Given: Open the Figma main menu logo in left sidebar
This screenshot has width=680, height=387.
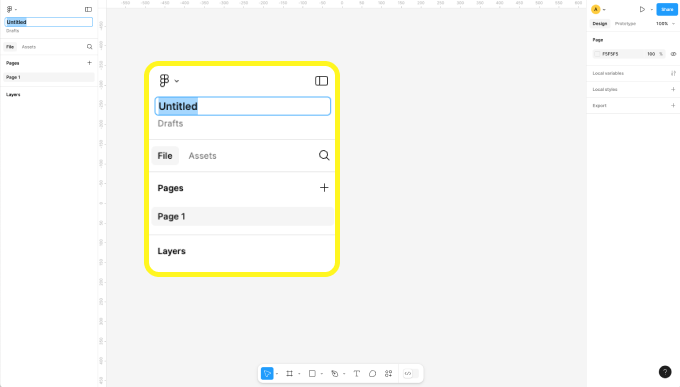Looking at the screenshot, I should (x=9, y=9).
